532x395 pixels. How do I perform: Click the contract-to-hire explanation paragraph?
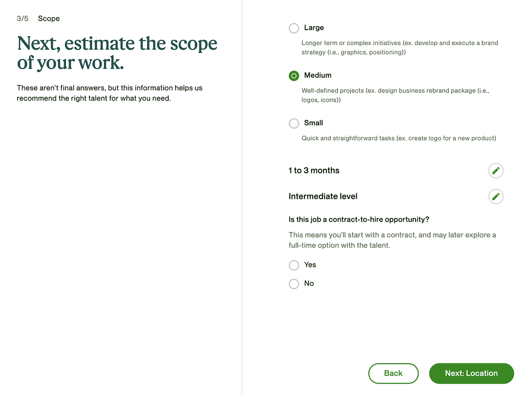coord(392,240)
